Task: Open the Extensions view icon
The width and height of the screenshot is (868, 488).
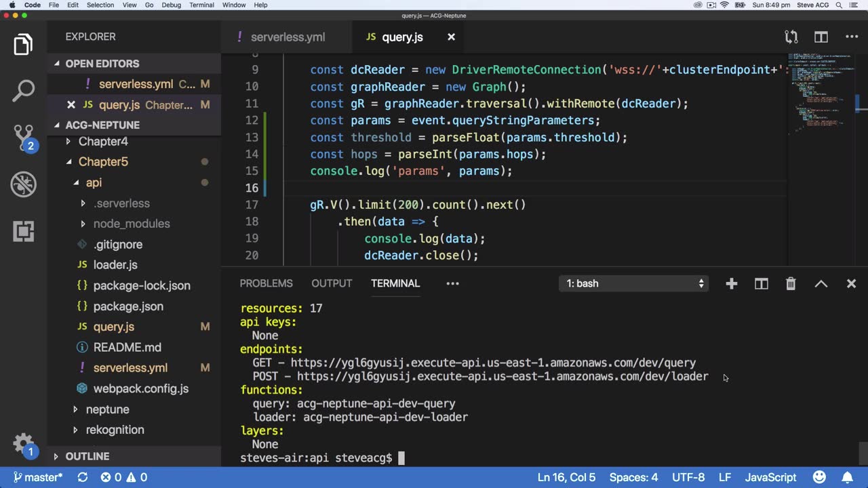Action: pos(23,231)
